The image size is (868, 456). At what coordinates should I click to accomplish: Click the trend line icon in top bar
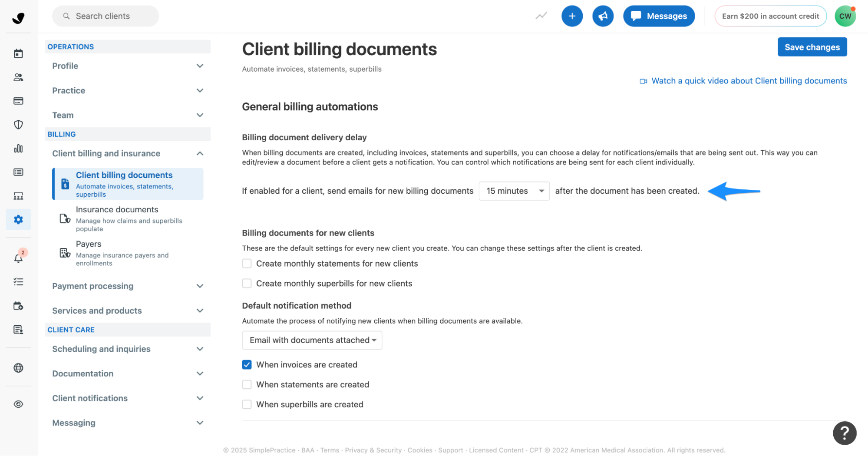pos(541,16)
